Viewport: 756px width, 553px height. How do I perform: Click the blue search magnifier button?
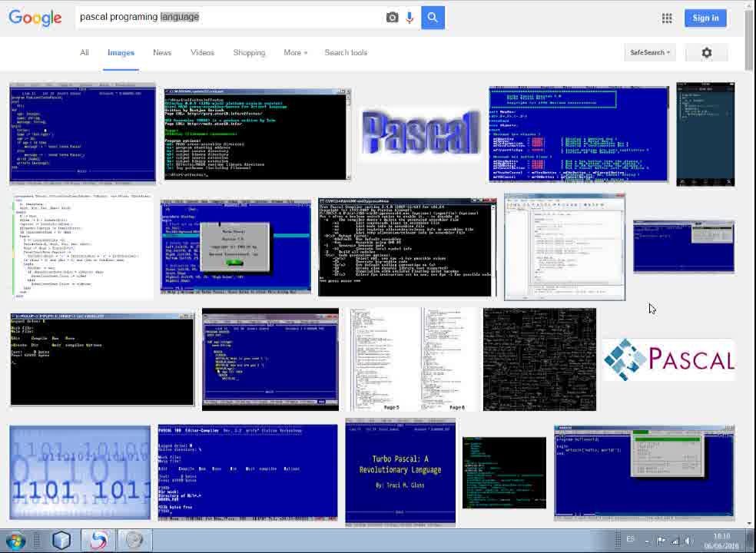click(x=433, y=18)
